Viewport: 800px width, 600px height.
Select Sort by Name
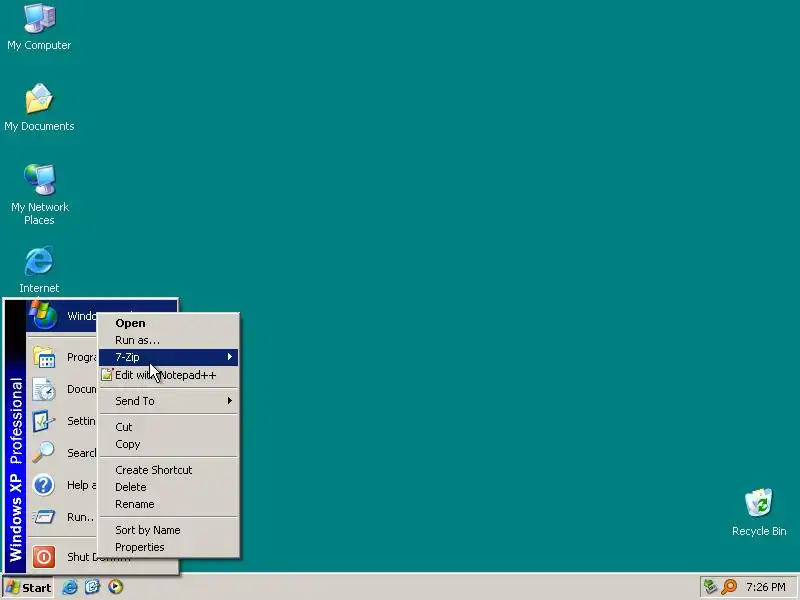coord(168,530)
